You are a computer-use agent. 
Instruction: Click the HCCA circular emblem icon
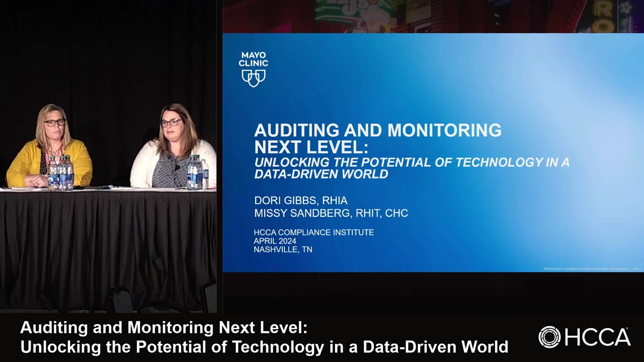click(549, 337)
